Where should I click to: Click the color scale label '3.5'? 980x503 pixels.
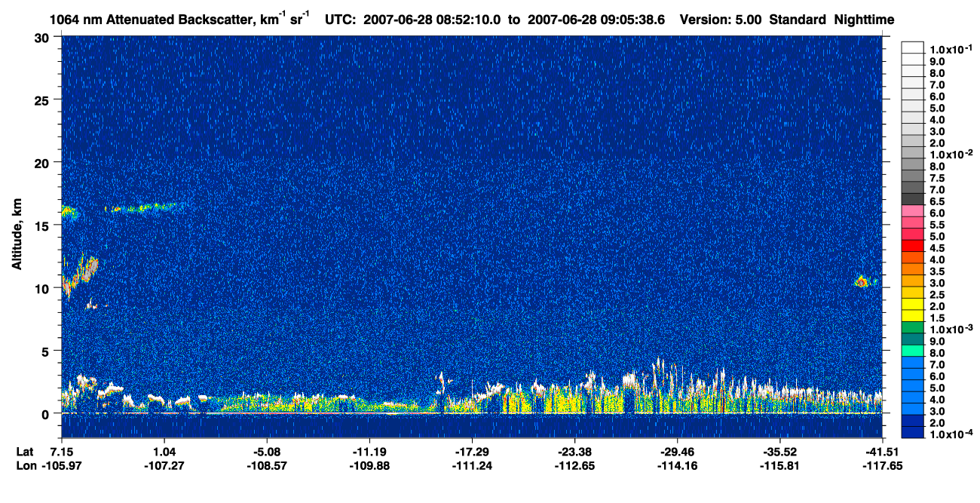[x=938, y=271]
